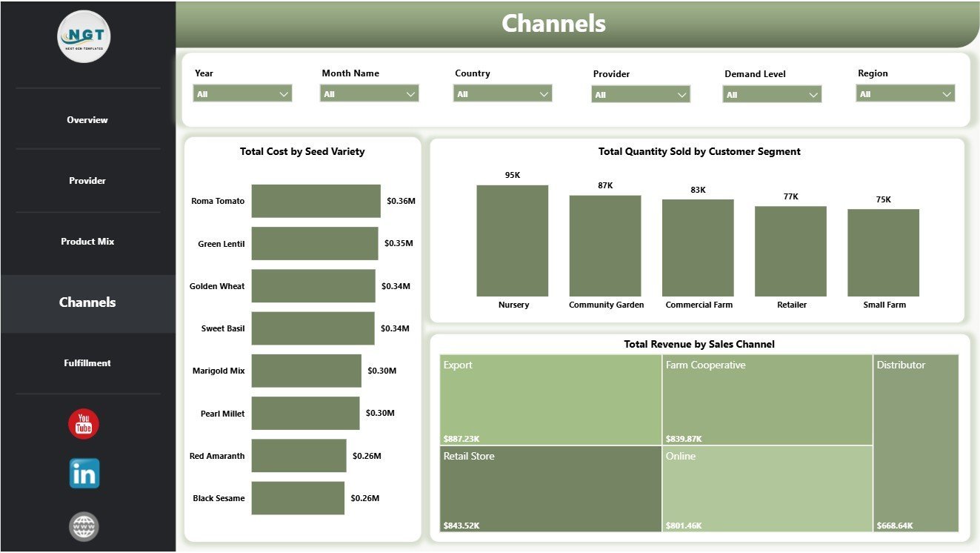This screenshot has height=553, width=980.
Task: Open the website globe icon
Action: click(84, 526)
